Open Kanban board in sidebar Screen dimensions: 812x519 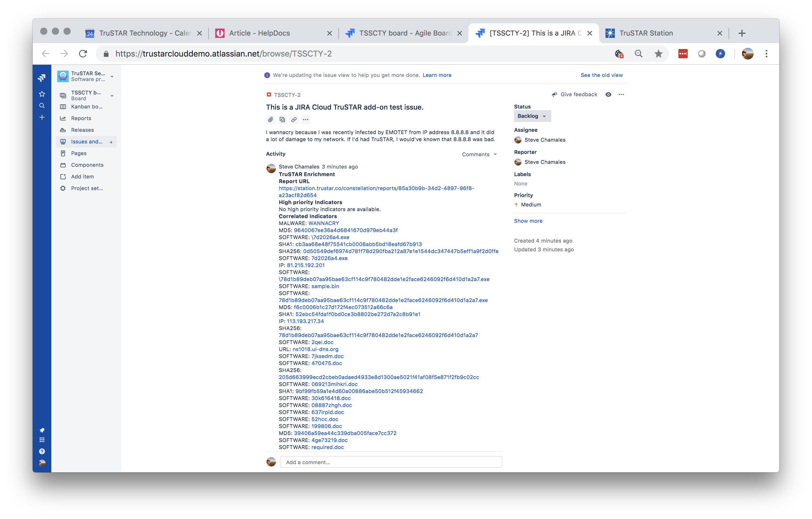[x=86, y=106]
